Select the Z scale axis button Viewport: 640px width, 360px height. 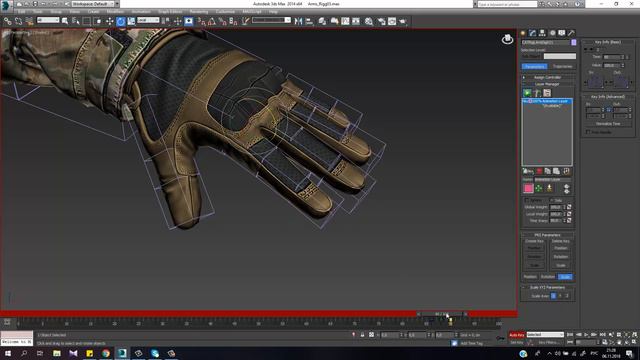click(567, 296)
